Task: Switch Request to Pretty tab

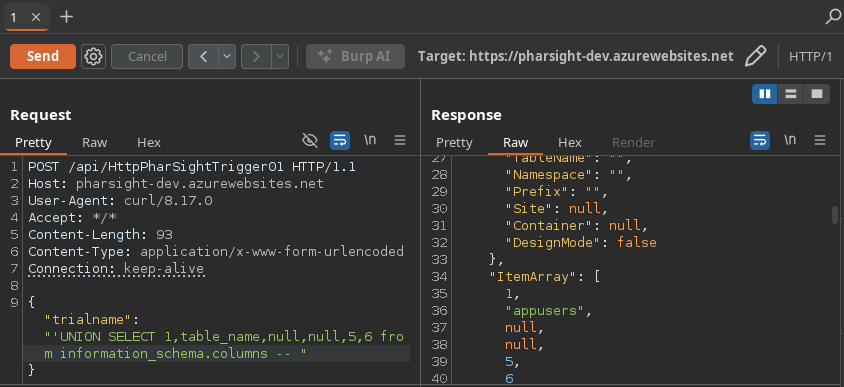Action: click(33, 143)
